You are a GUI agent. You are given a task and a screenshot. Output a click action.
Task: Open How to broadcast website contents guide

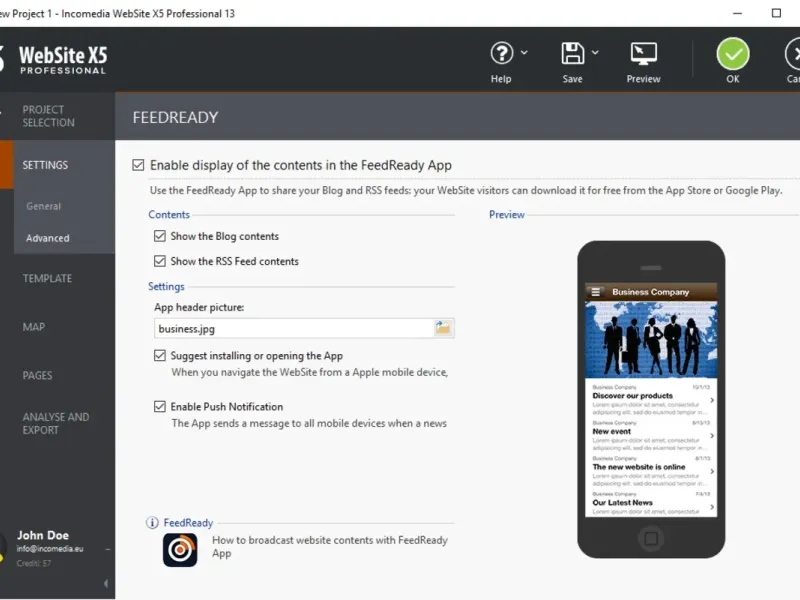[x=330, y=546]
